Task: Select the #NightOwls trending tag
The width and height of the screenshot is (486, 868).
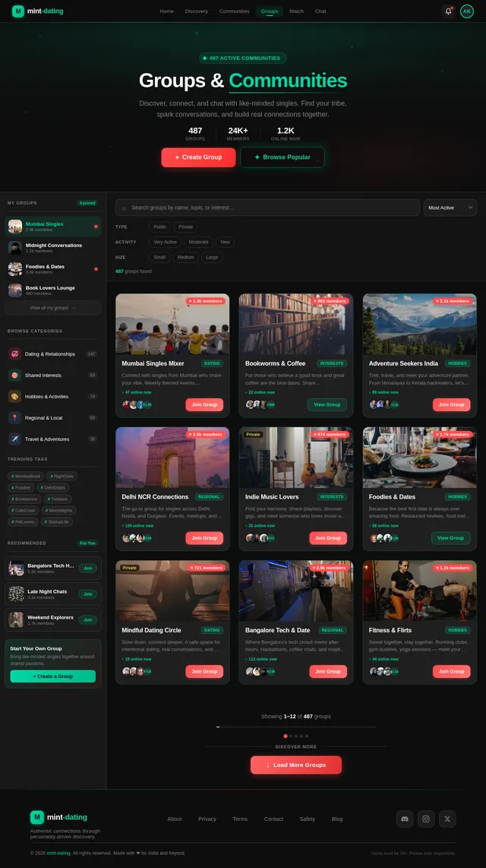Action: (62, 476)
